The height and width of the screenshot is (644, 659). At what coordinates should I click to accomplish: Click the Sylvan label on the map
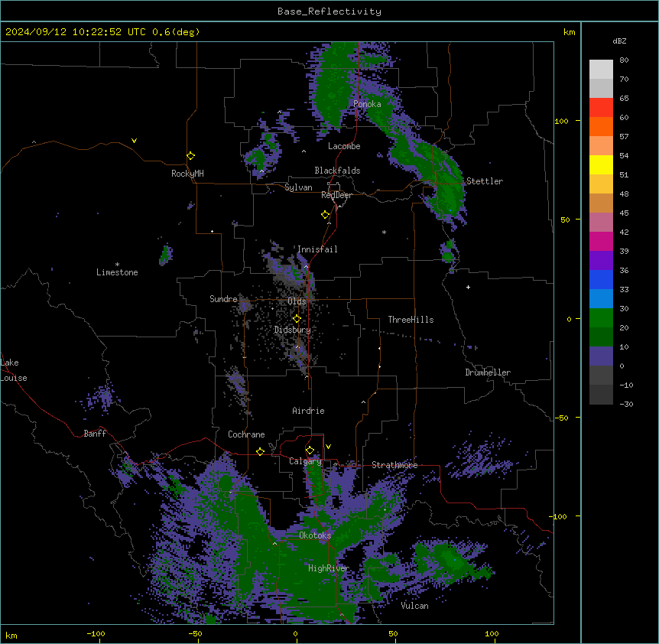pyautogui.click(x=298, y=187)
